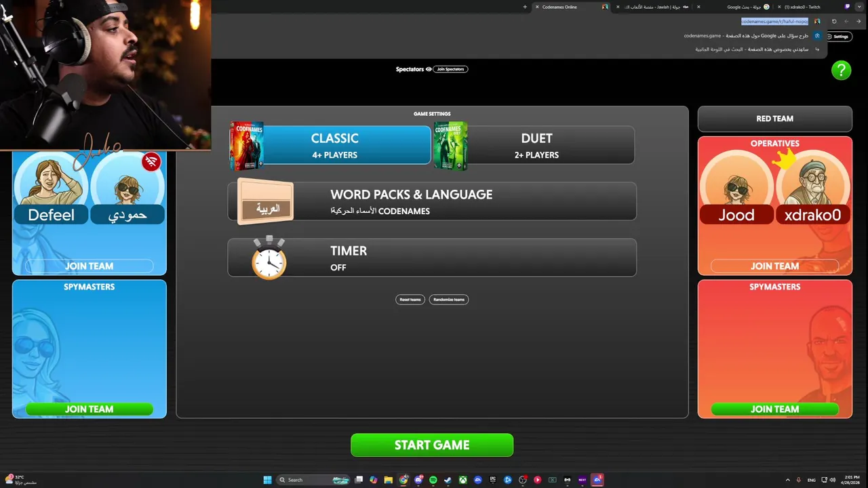Click the browser reload icon
Viewport: 868px width, 488px height.
click(834, 21)
